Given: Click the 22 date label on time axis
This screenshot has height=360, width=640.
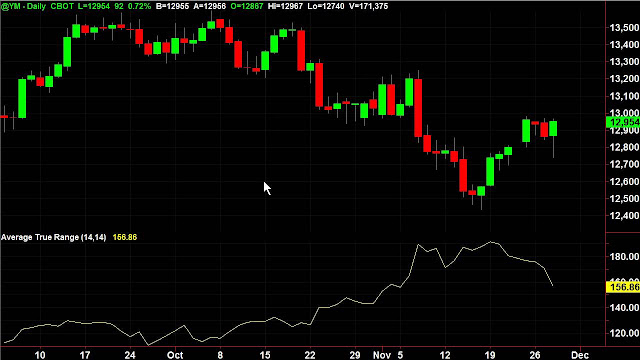Looking at the screenshot, I should (310, 355).
